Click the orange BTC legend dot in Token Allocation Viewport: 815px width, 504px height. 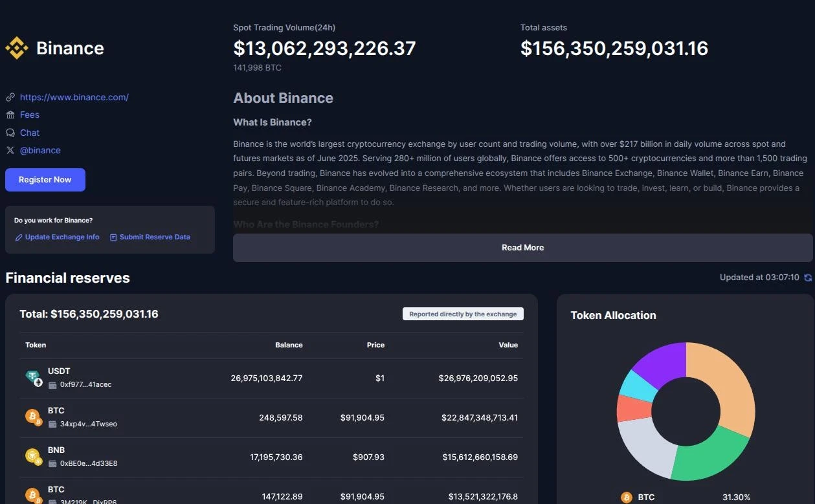click(627, 497)
